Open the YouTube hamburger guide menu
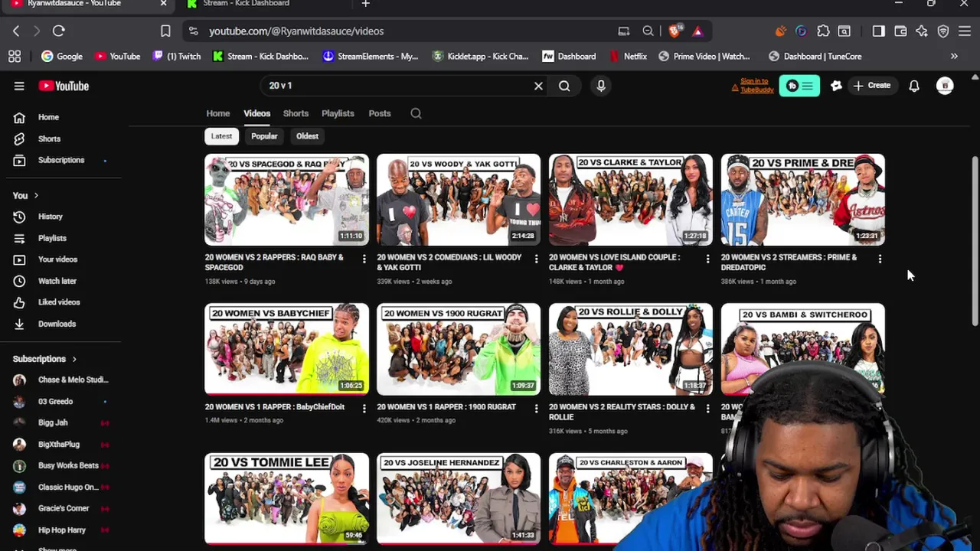Screen dimensions: 980x551 (x=19, y=86)
